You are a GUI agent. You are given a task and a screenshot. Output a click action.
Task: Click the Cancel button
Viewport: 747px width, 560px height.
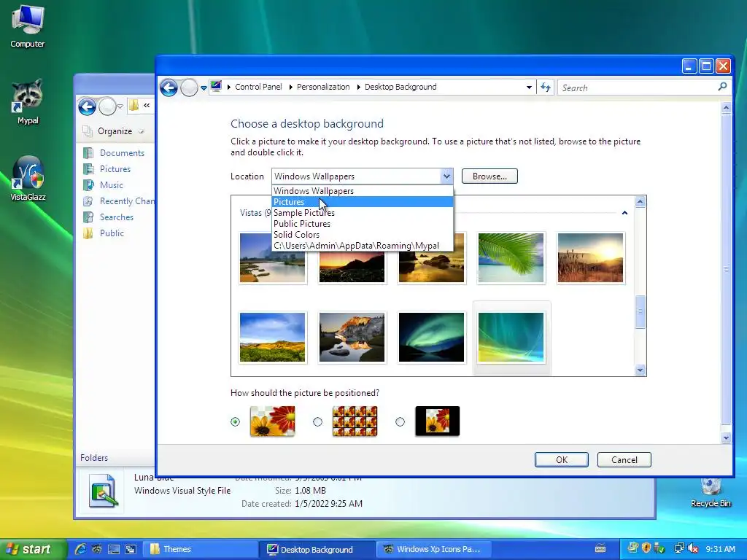click(x=624, y=459)
